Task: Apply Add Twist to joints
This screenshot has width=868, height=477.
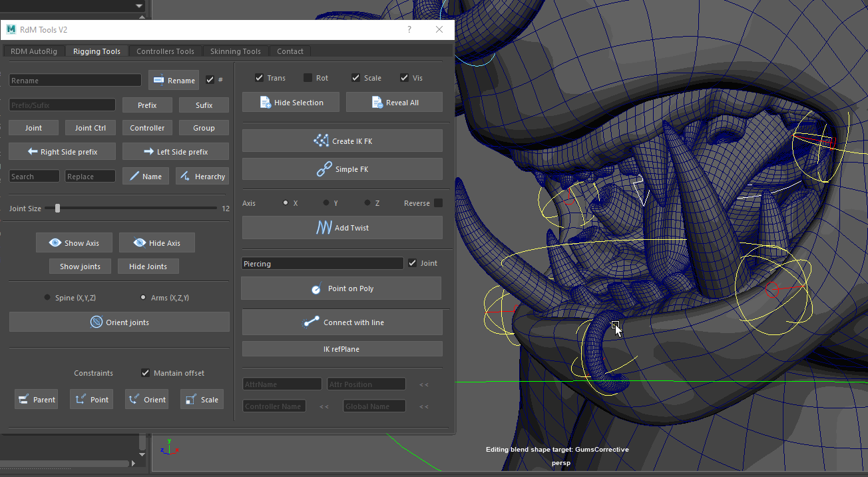Action: (x=342, y=228)
